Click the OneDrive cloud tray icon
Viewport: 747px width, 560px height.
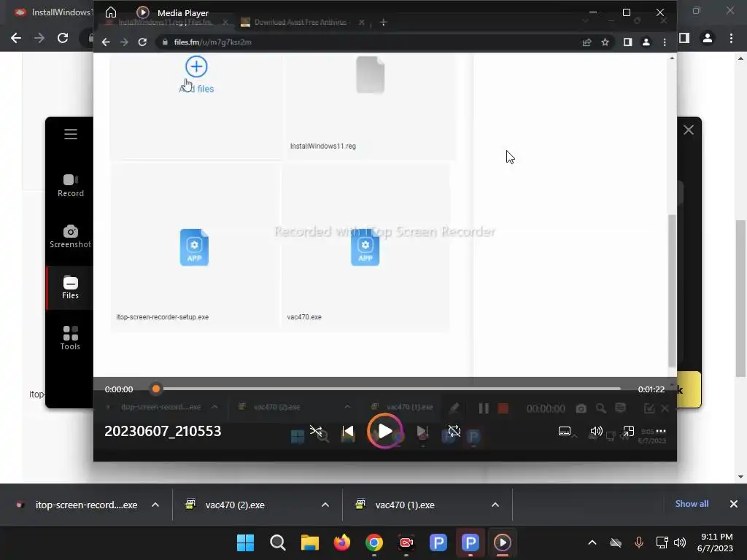[616, 542]
